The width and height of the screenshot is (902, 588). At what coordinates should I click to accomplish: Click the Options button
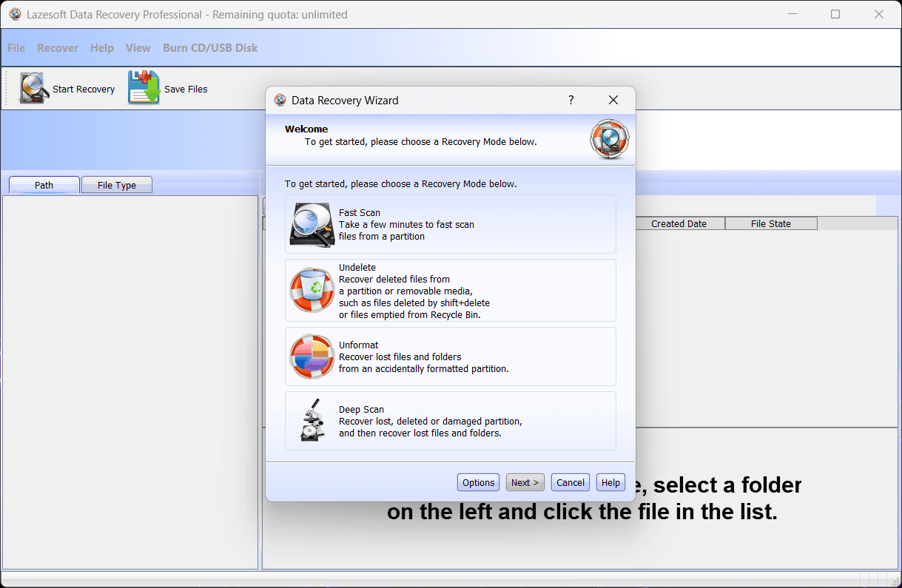[x=478, y=482]
